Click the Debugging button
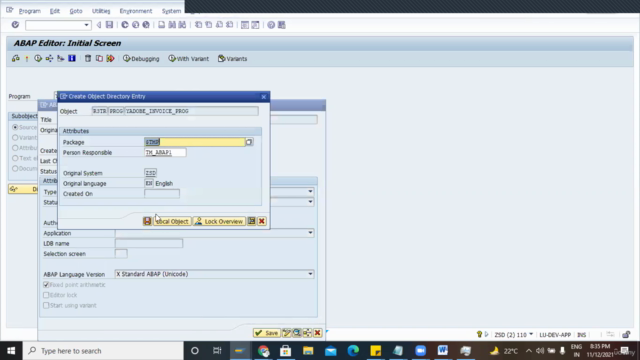 (141, 59)
